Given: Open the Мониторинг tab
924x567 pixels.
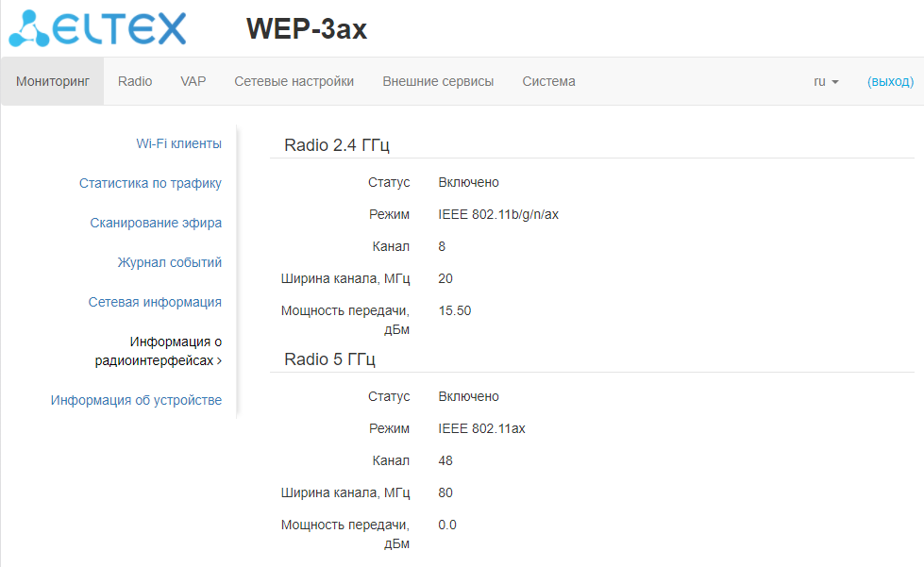Looking at the screenshot, I should [53, 81].
